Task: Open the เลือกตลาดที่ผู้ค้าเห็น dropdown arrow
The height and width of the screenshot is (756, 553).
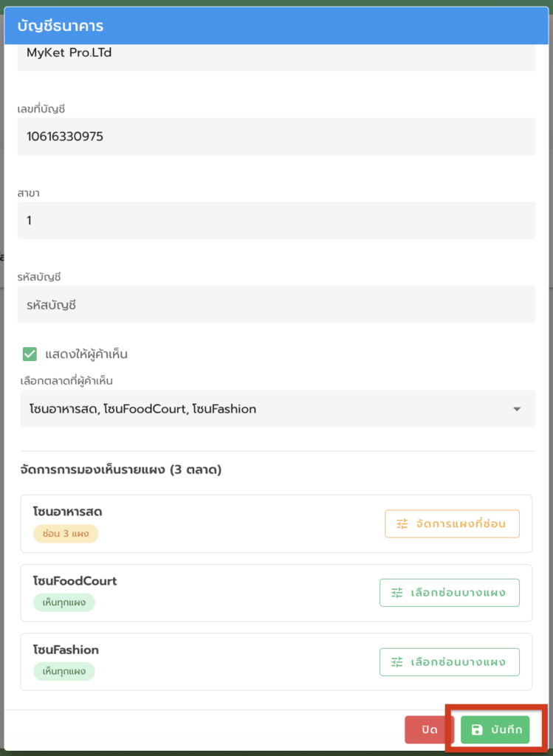Action: tap(517, 409)
